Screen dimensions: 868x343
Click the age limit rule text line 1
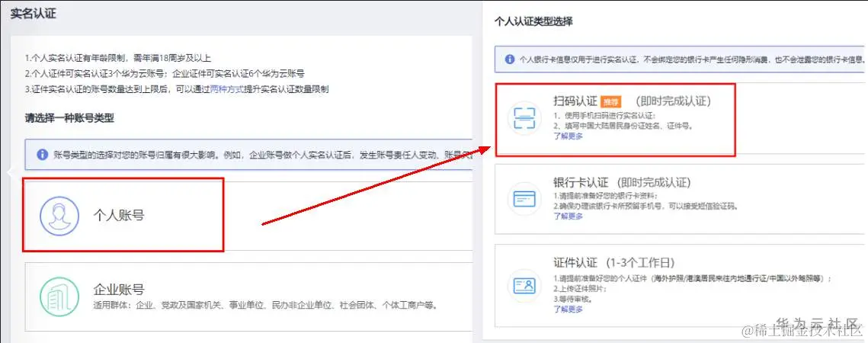pyautogui.click(x=118, y=58)
